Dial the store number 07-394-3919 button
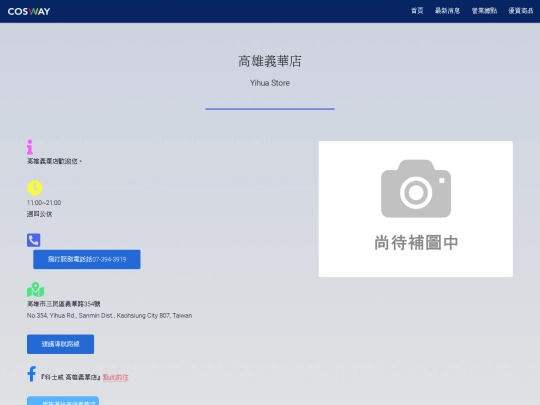Screen dimensions: 540x405 87,259
